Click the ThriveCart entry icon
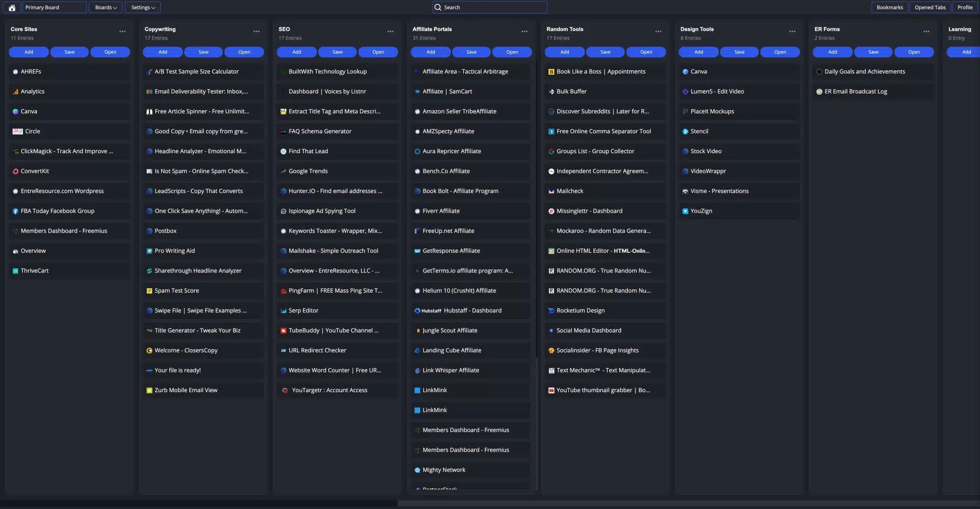 (15, 271)
